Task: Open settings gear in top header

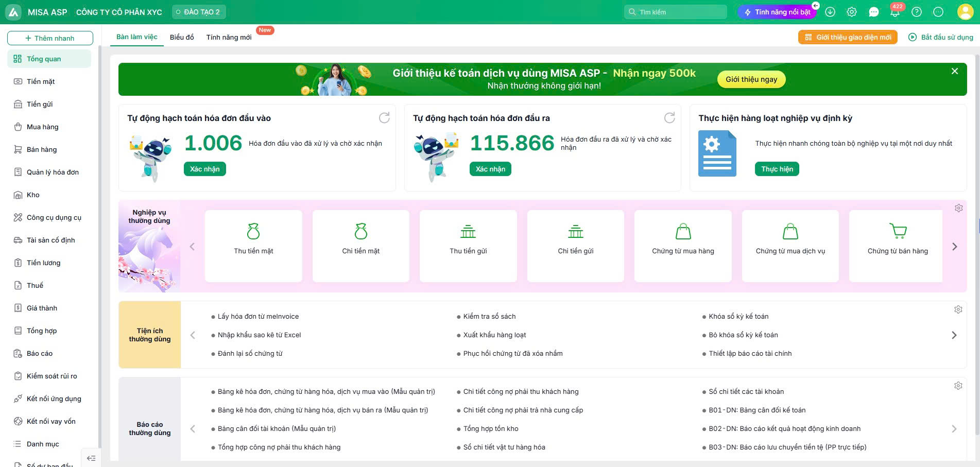Action: click(852, 12)
